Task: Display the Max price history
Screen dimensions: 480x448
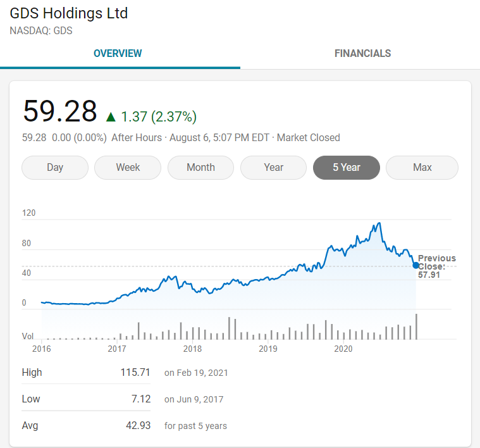Action: [x=422, y=168]
